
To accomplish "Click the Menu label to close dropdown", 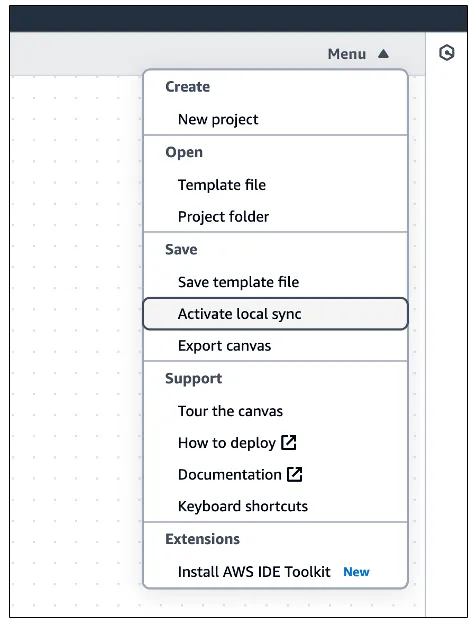I will pyautogui.click(x=347, y=54).
